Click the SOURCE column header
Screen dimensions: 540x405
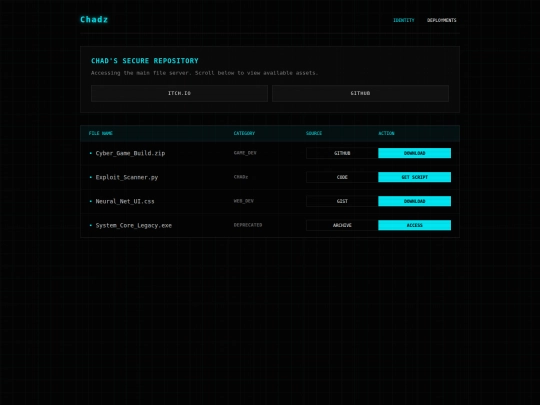pos(314,133)
